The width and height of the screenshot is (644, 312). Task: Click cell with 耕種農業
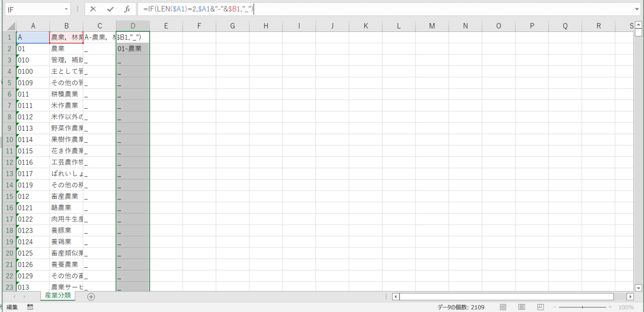pos(66,94)
